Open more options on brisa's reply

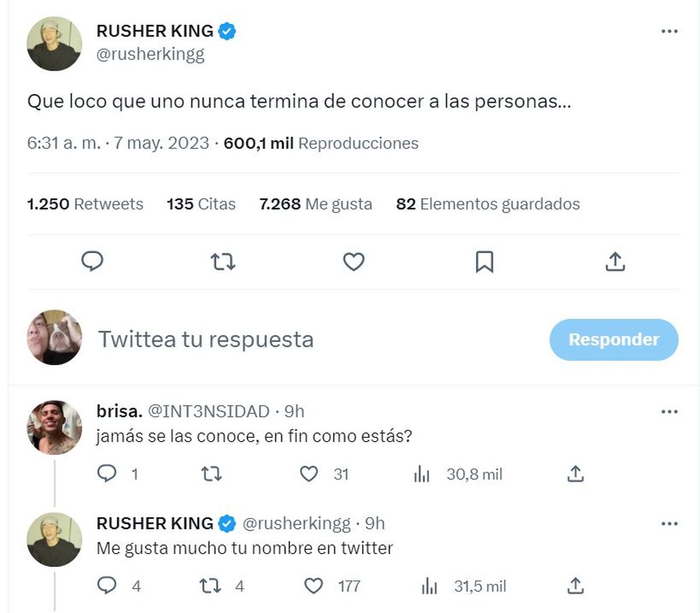click(x=668, y=412)
